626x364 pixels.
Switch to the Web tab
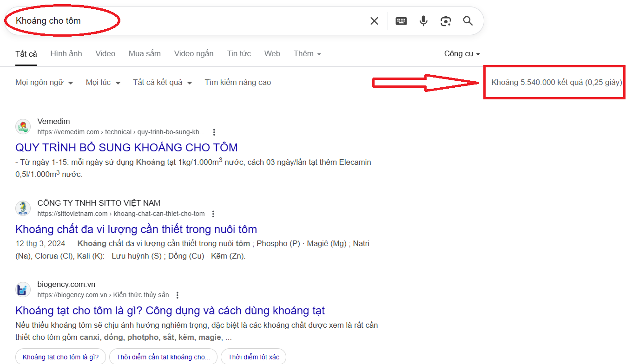272,54
